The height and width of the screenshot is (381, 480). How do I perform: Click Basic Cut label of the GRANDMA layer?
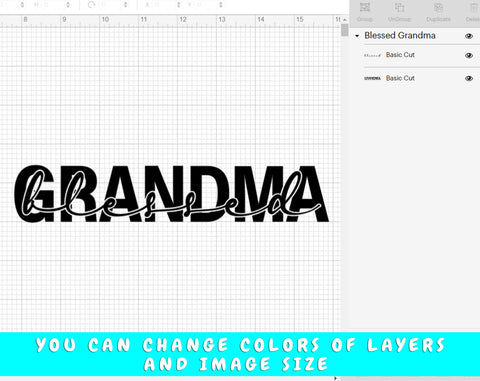[400, 78]
